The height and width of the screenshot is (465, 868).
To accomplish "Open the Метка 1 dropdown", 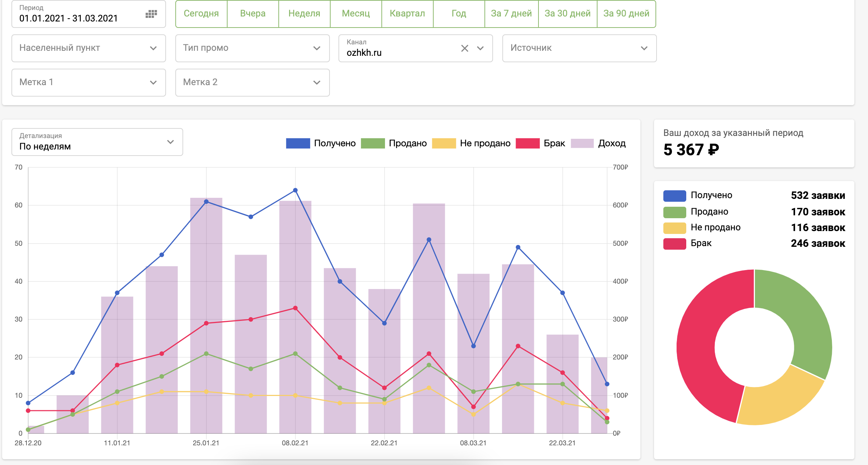I will pyautogui.click(x=88, y=83).
